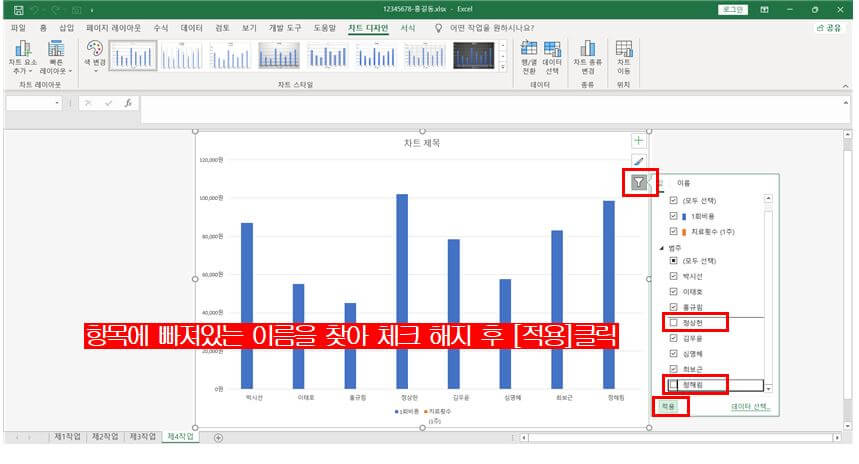This screenshot has width=859, height=464.
Task: Click 차트 종류 변경 (Change Chart Type)
Action: click(x=587, y=57)
